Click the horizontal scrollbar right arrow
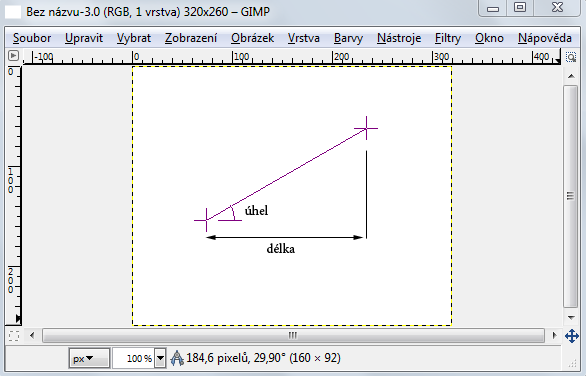Image resolution: width=586 pixels, height=376 pixels. (555, 335)
